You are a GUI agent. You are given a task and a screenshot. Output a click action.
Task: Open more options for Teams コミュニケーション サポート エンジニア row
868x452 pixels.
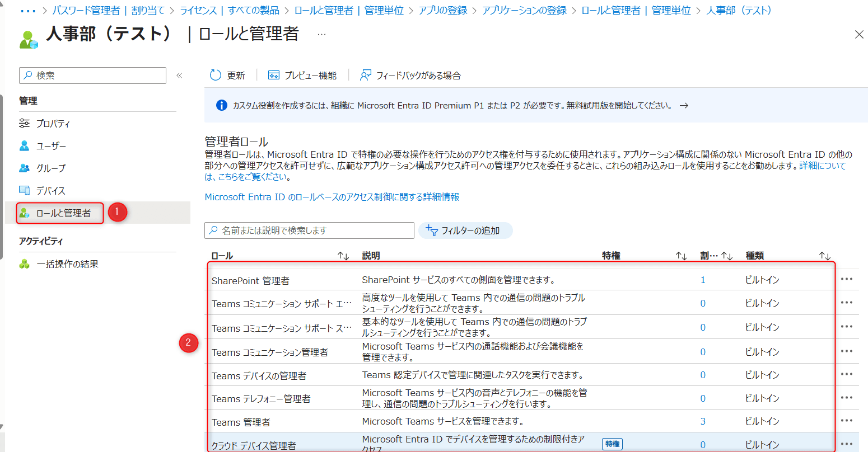pyautogui.click(x=847, y=303)
